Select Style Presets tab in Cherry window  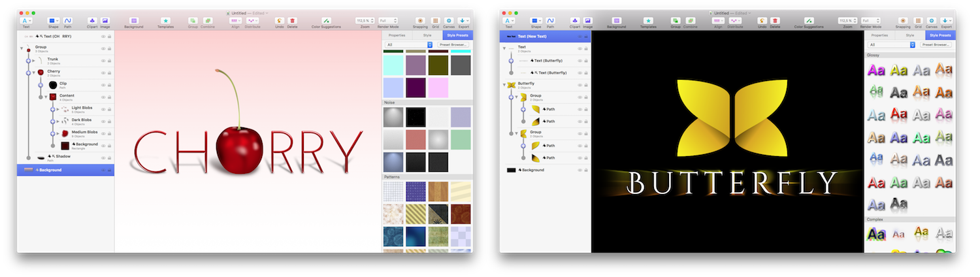457,35
